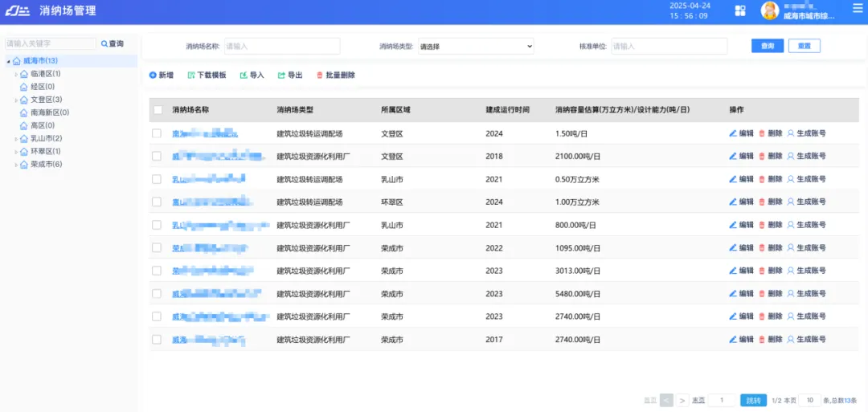Click the 导出 export icon
The image size is (868, 412).
[282, 75]
